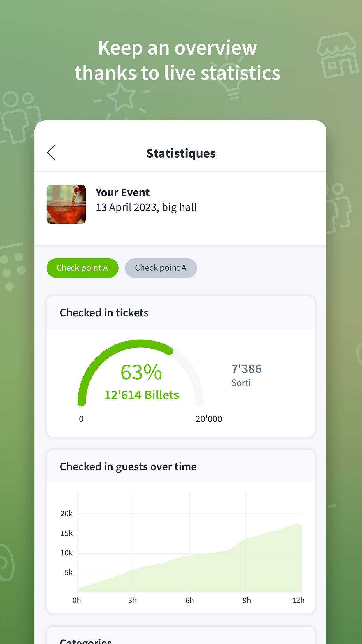
Task: Tap the 20'000 gauge maximum label
Action: click(209, 419)
